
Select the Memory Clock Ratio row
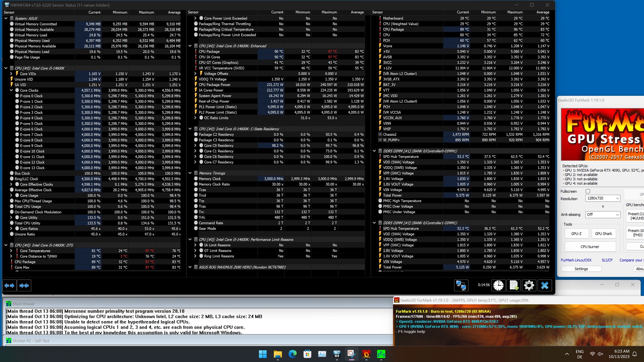coord(279,184)
